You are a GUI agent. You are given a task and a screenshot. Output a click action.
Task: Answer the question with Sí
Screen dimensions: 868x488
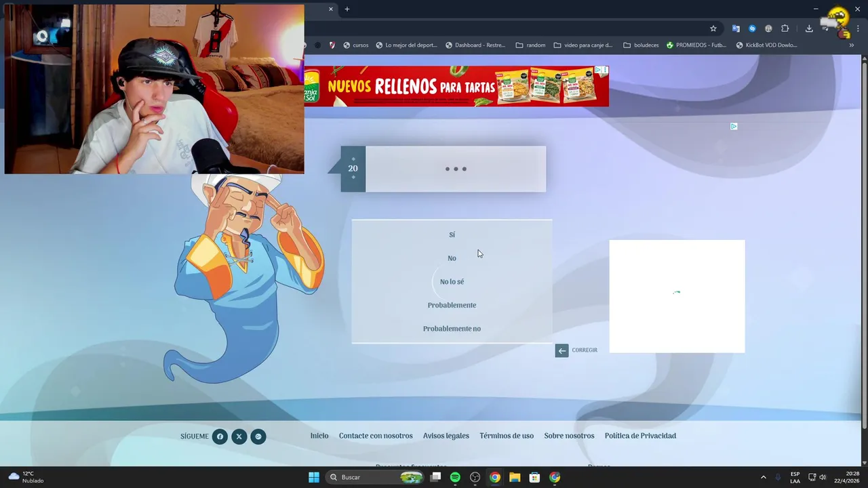(452, 235)
